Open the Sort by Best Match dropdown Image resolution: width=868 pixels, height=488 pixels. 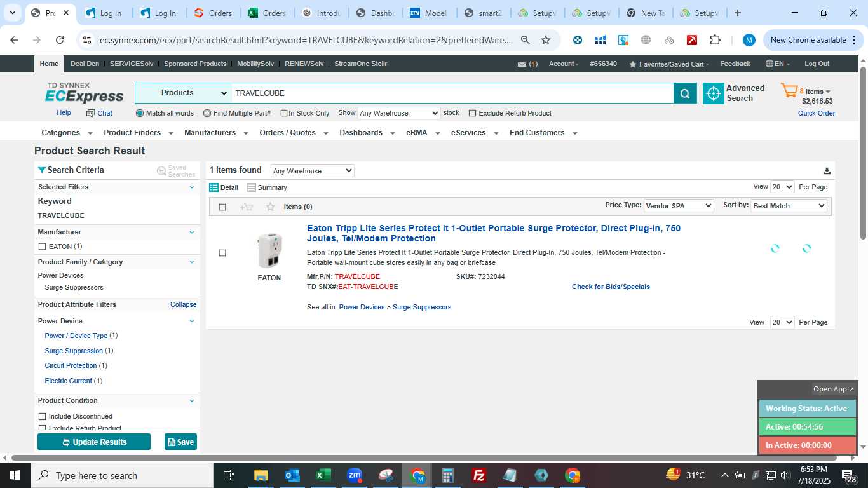tap(789, 206)
